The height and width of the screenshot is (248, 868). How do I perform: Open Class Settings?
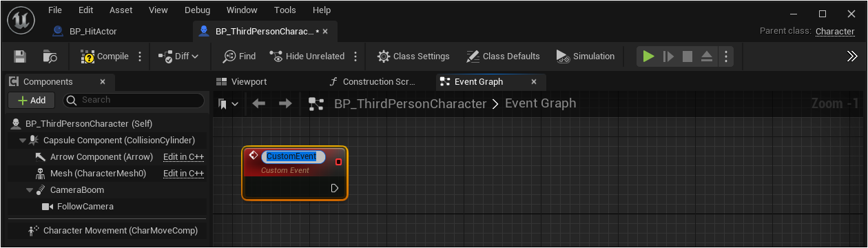pos(413,56)
